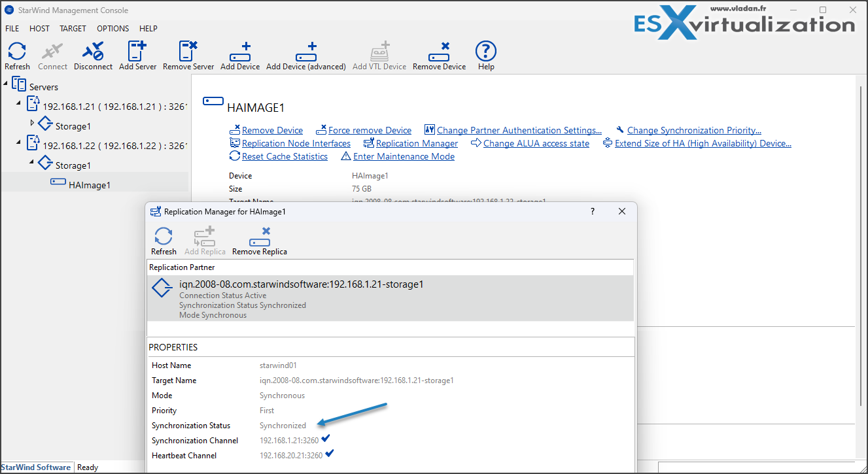Click the Priority value First
The width and height of the screenshot is (868, 474).
[268, 411]
